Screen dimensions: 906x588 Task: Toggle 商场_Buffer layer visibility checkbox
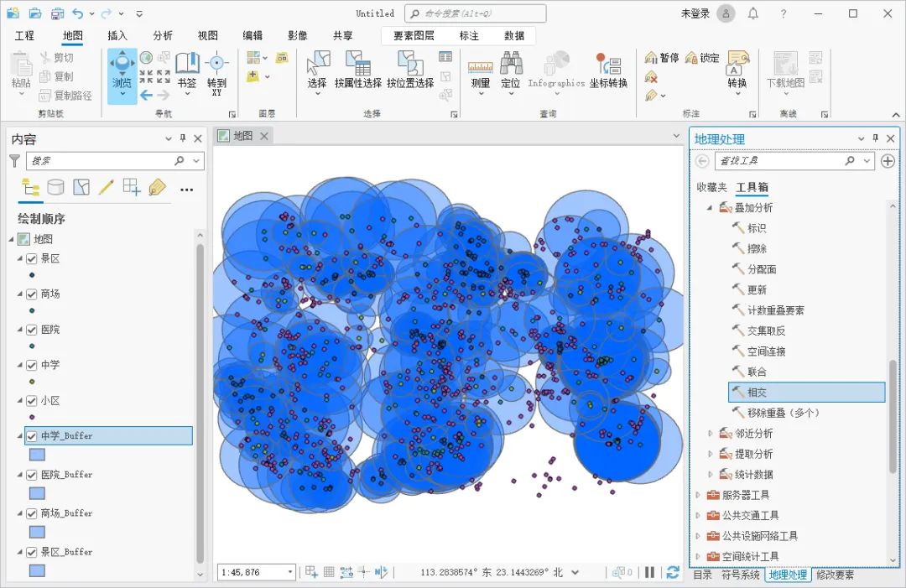pos(32,513)
